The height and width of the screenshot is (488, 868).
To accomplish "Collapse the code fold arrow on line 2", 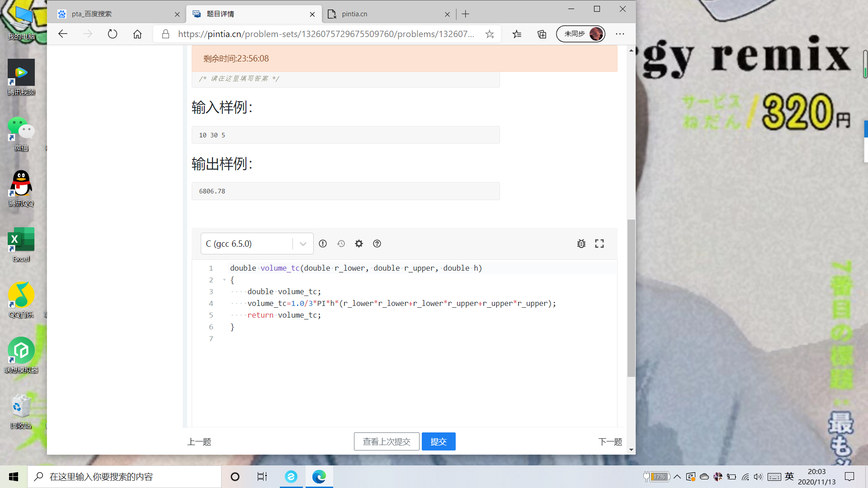I will pyautogui.click(x=224, y=280).
